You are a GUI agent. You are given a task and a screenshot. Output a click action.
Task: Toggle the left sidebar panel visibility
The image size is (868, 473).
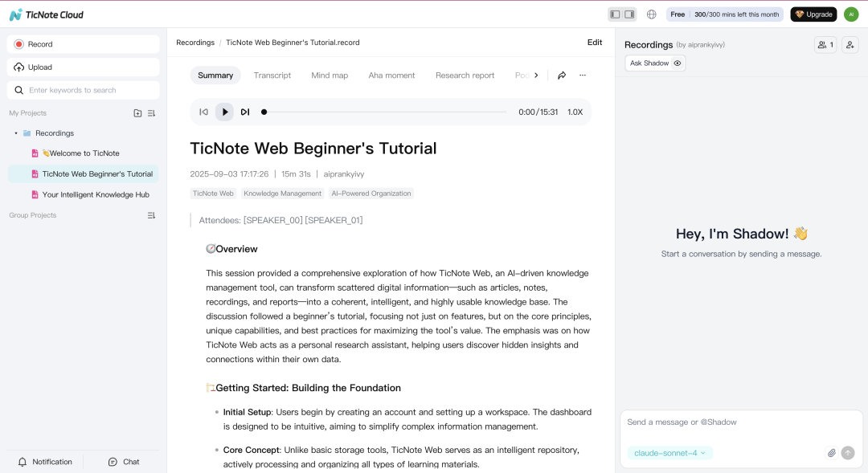[x=615, y=14]
